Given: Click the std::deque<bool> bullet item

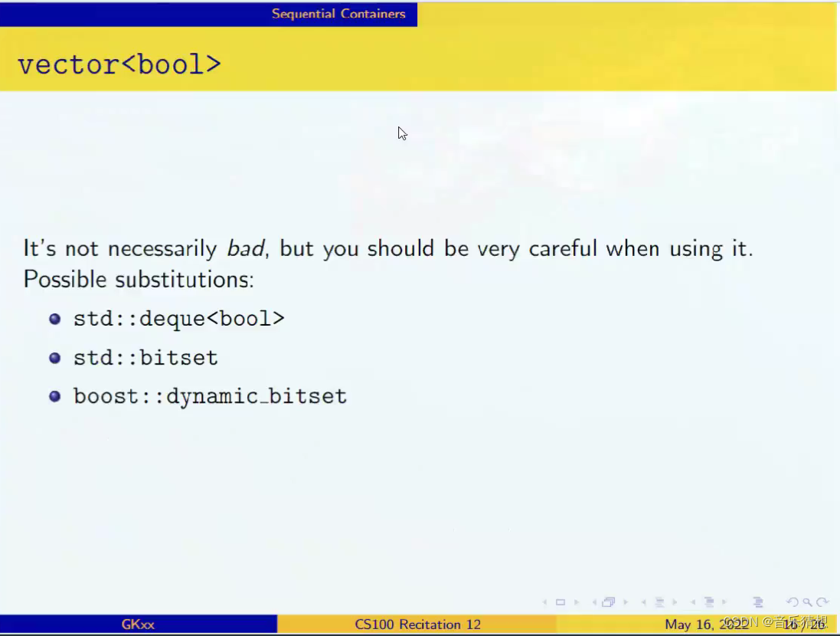Looking at the screenshot, I should click(x=179, y=319).
